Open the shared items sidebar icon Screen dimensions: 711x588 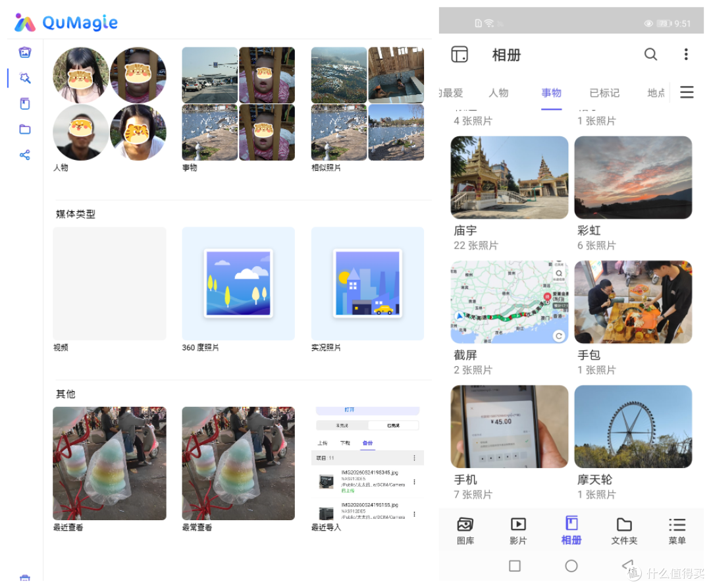[x=25, y=155]
